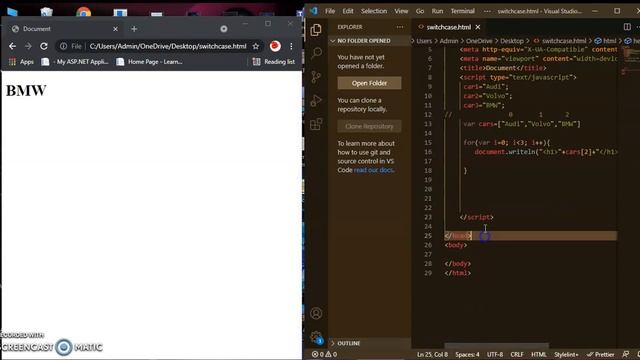
Task: Reload the page in Chrome
Action: [x=44, y=46]
